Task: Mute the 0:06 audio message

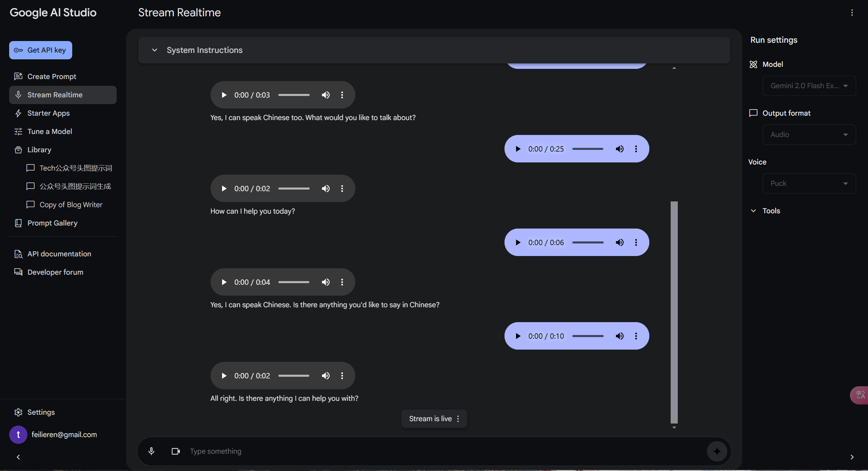Action: click(619, 242)
